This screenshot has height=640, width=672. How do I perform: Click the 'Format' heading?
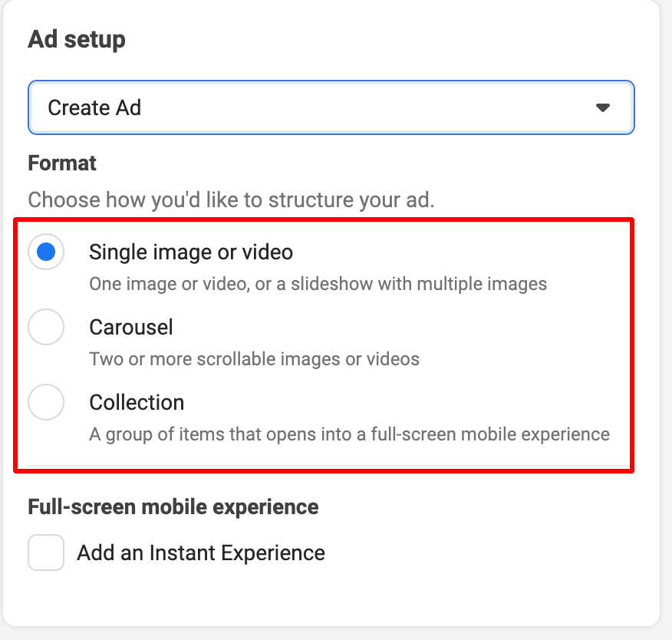[x=62, y=163]
